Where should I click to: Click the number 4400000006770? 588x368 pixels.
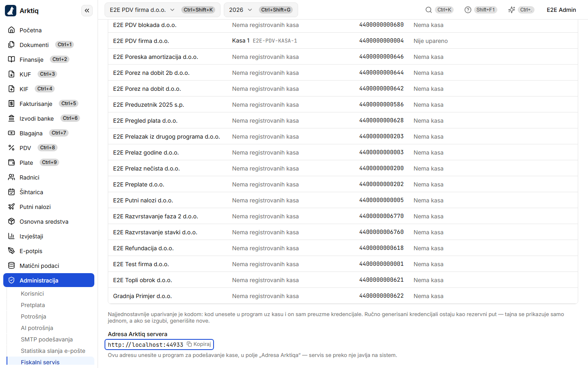coord(381,216)
